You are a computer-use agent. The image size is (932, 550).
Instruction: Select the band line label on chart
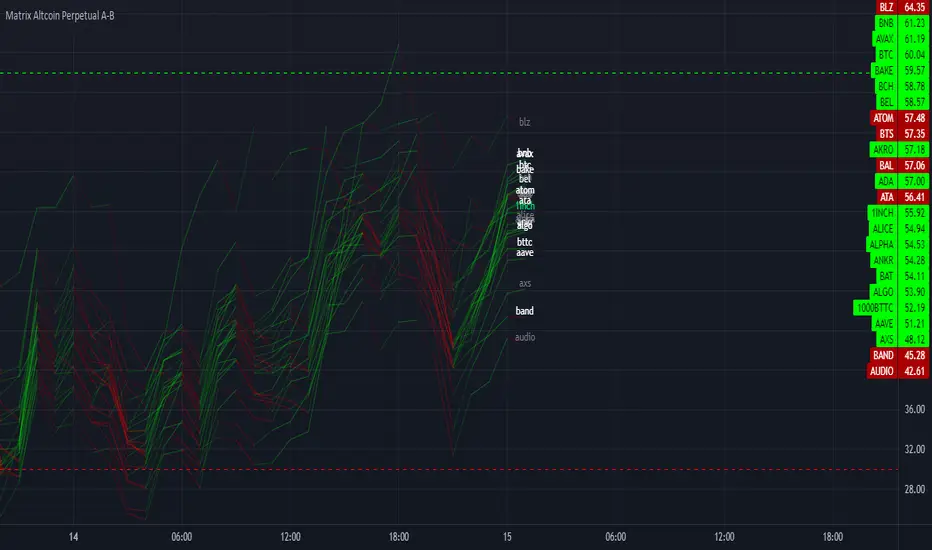(524, 311)
